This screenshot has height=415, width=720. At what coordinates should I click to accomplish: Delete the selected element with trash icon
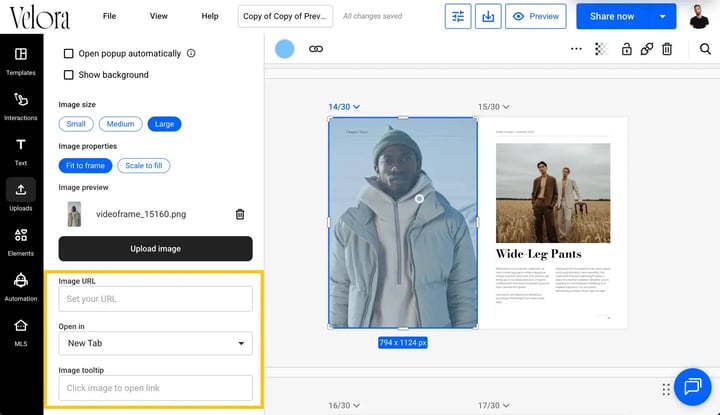click(x=667, y=49)
